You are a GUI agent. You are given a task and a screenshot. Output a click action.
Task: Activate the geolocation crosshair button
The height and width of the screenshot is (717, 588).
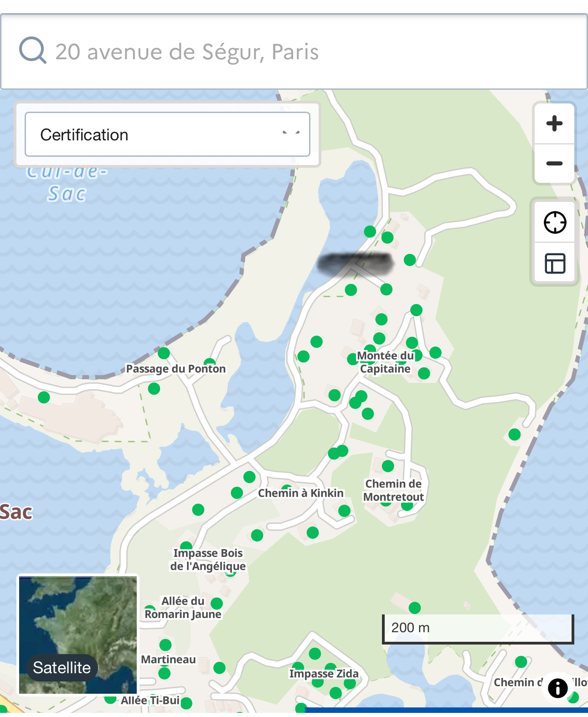point(555,222)
